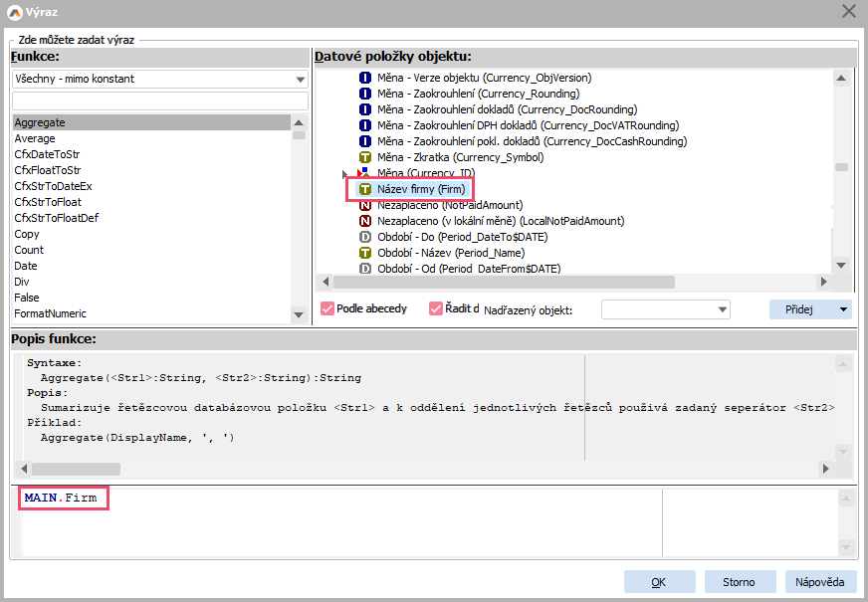Click the date icon for Období - Do
Viewport: 868px width, 602px height.
coord(365,237)
